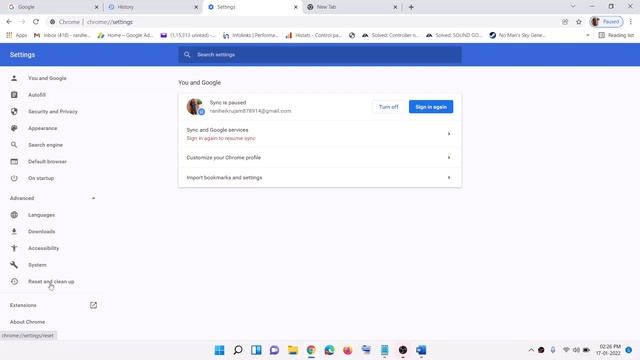The width and height of the screenshot is (640, 360).
Task: Close the History tab
Action: click(x=196, y=7)
